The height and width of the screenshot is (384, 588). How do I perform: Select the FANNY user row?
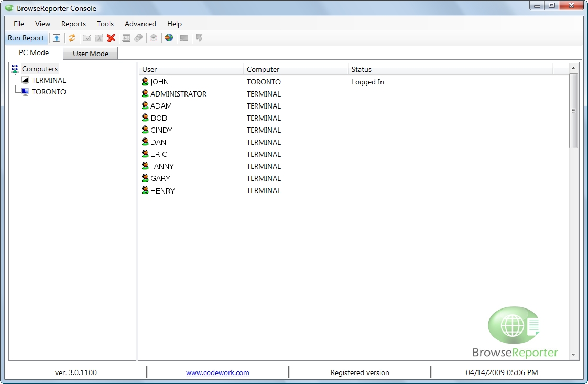(x=354, y=166)
